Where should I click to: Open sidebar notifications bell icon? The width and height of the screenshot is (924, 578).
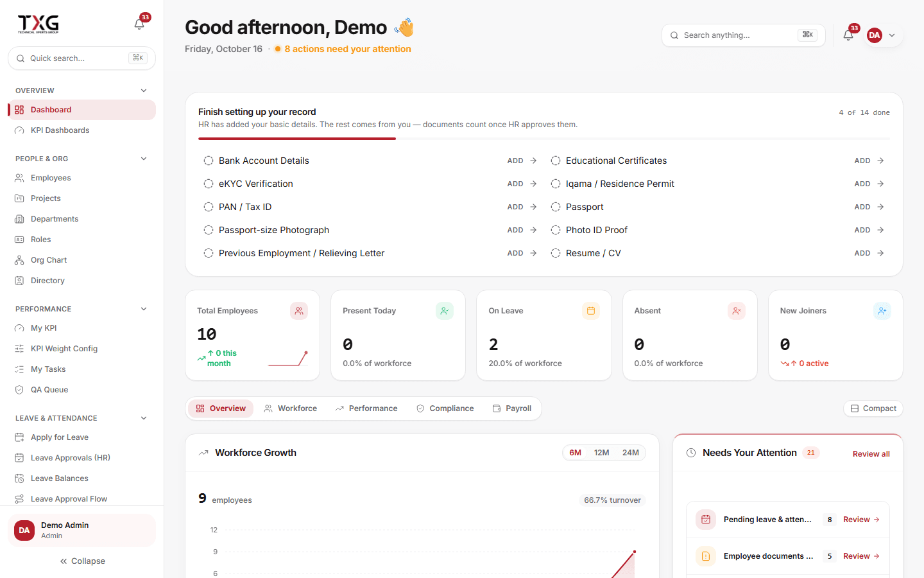coord(139,24)
